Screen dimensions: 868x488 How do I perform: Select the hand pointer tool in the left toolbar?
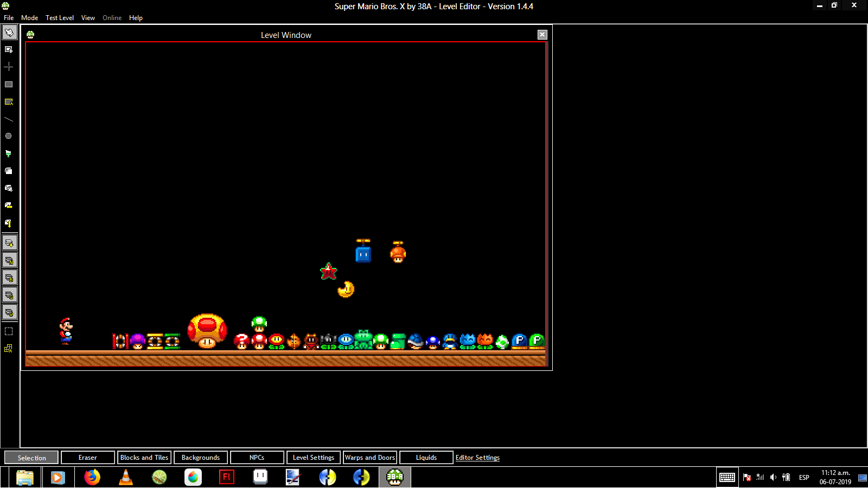9,33
